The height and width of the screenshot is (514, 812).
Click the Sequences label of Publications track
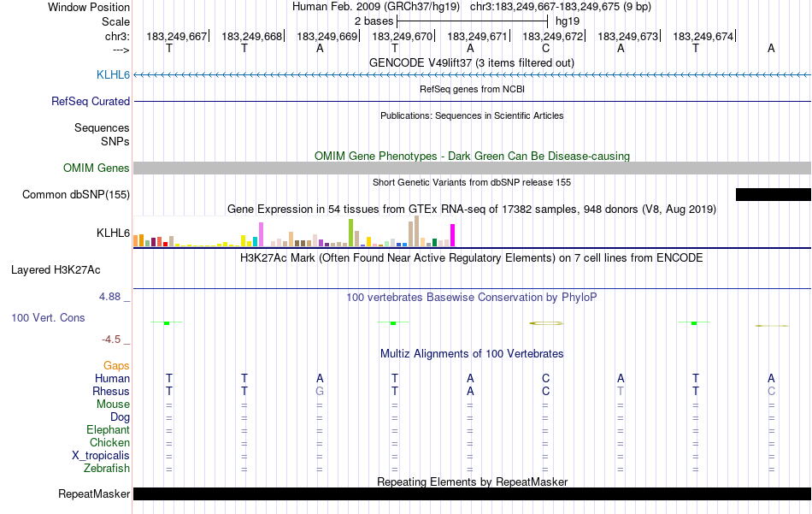102,128
